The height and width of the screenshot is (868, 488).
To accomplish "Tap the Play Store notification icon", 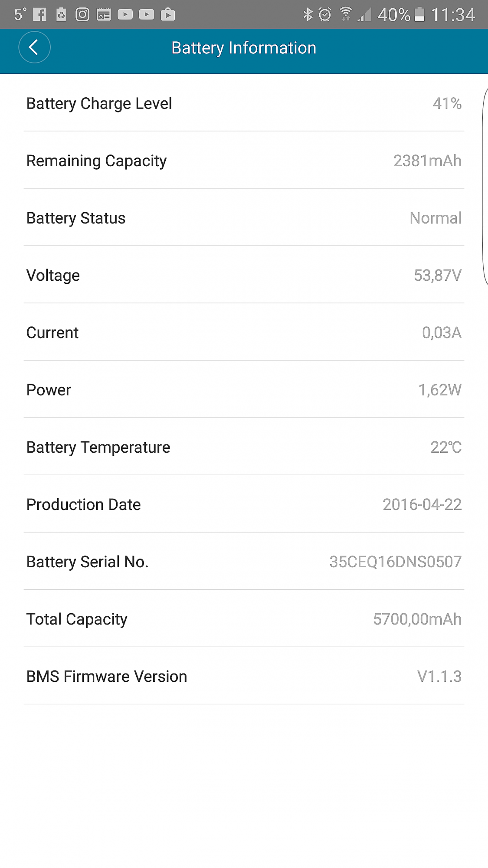I will click(x=168, y=15).
